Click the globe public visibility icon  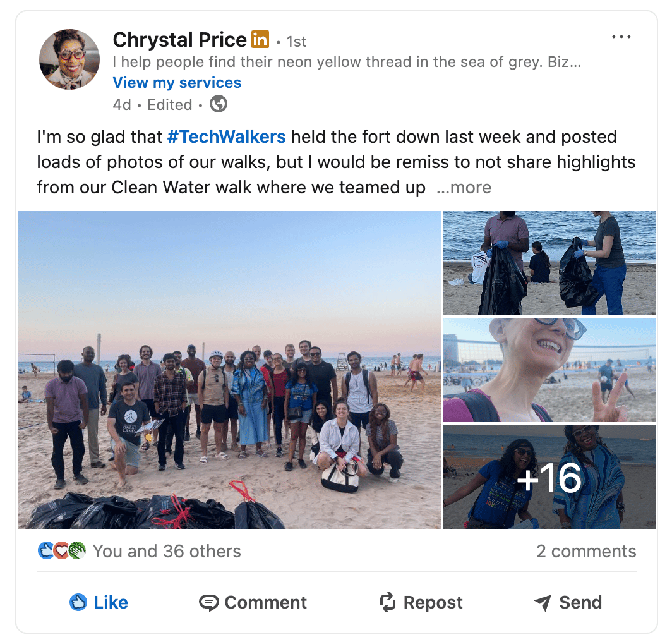coord(219,104)
